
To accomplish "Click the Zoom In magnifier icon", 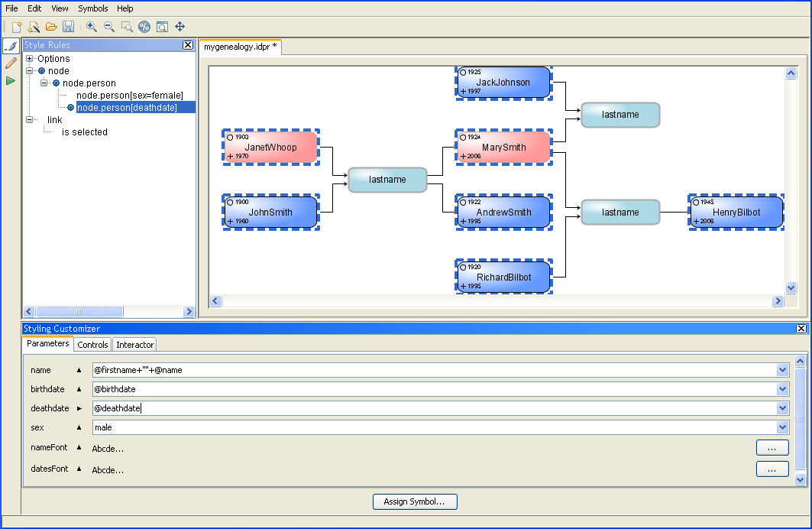I will [91, 27].
